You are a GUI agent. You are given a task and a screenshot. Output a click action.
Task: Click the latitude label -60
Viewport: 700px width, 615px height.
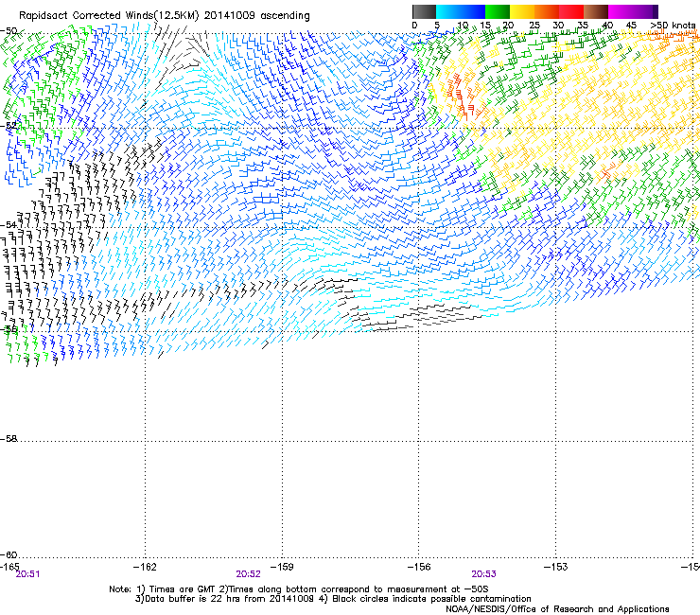(x=9, y=555)
